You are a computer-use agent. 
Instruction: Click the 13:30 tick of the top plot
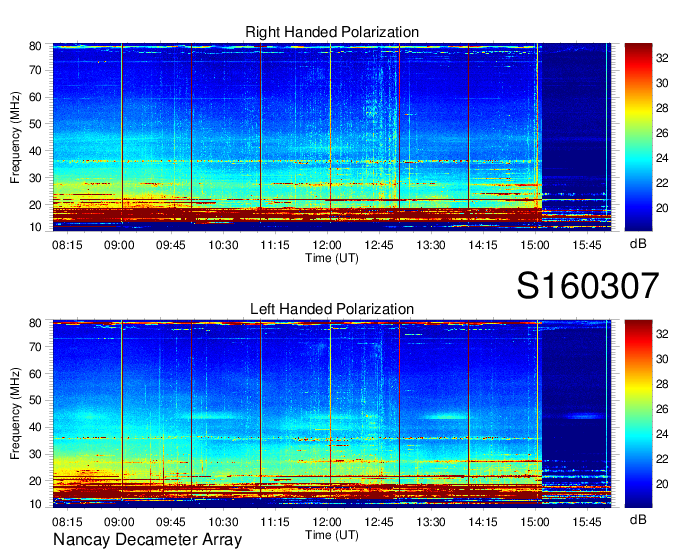pyautogui.click(x=431, y=245)
